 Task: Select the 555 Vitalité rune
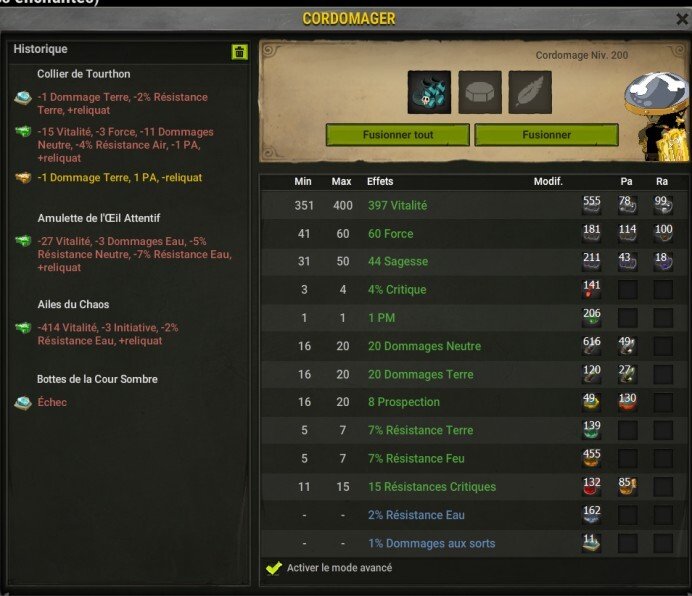(591, 205)
